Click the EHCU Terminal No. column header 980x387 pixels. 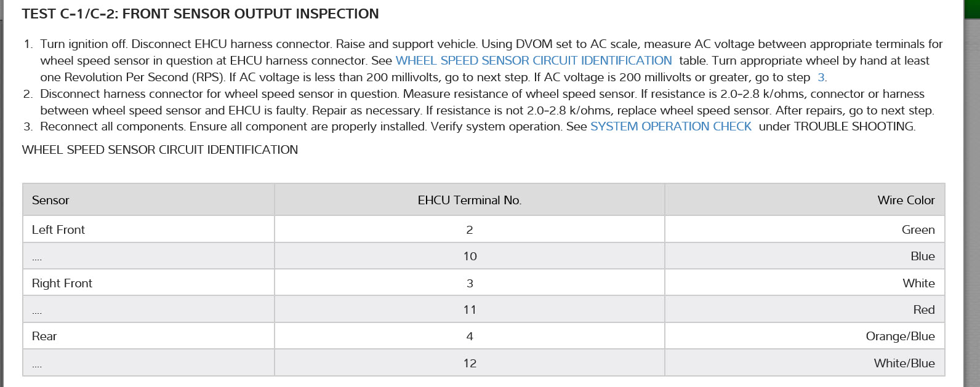coord(469,200)
